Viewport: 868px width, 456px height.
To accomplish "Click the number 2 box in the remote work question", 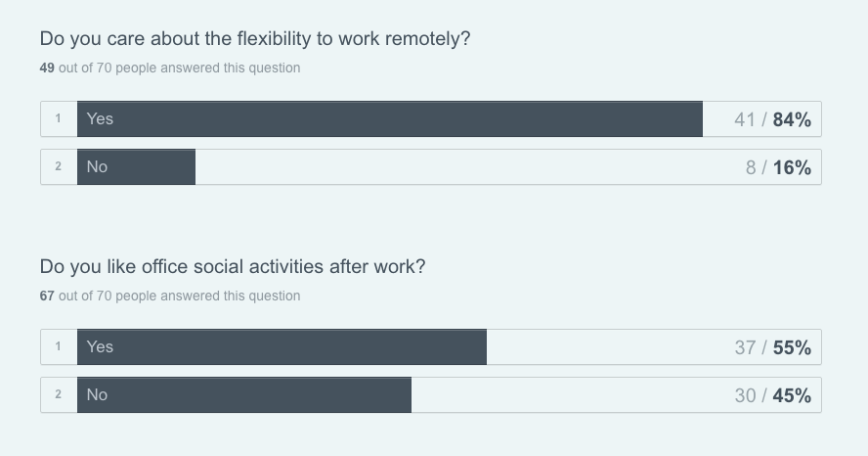I will point(59,167).
